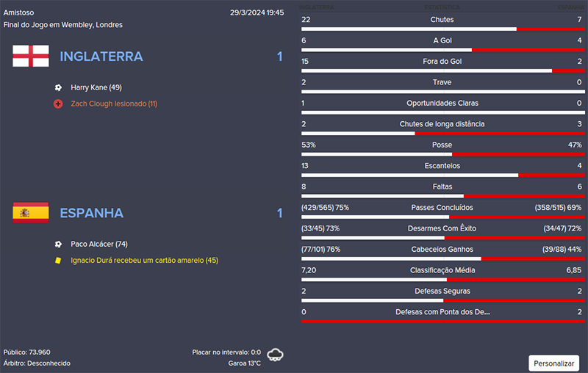Click the Spain flag icon
Image resolution: width=588 pixels, height=373 pixels.
31,213
